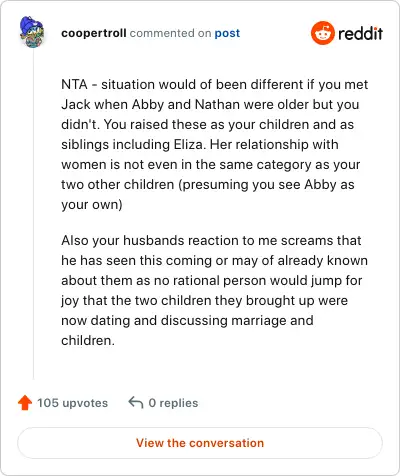This screenshot has height=476, width=400.
Task: Click the View the conversation button
Action: (x=200, y=443)
